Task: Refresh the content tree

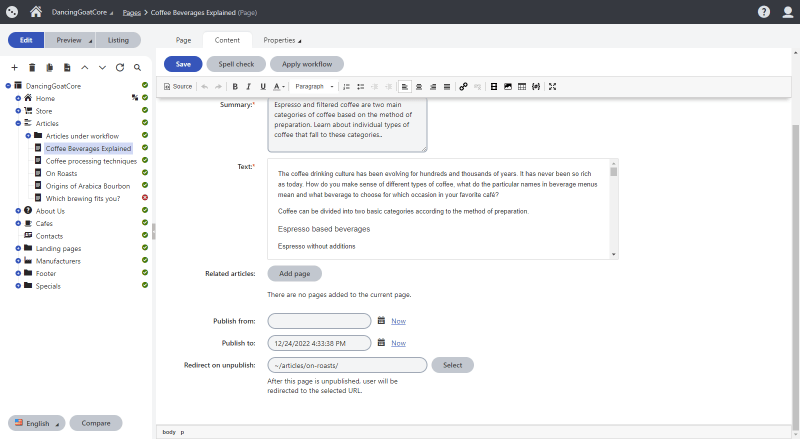Action: point(120,67)
